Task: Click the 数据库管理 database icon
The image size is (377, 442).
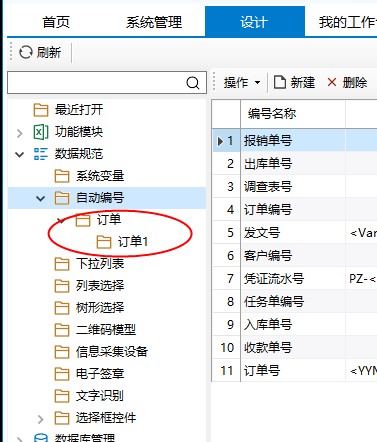Action: [41, 438]
